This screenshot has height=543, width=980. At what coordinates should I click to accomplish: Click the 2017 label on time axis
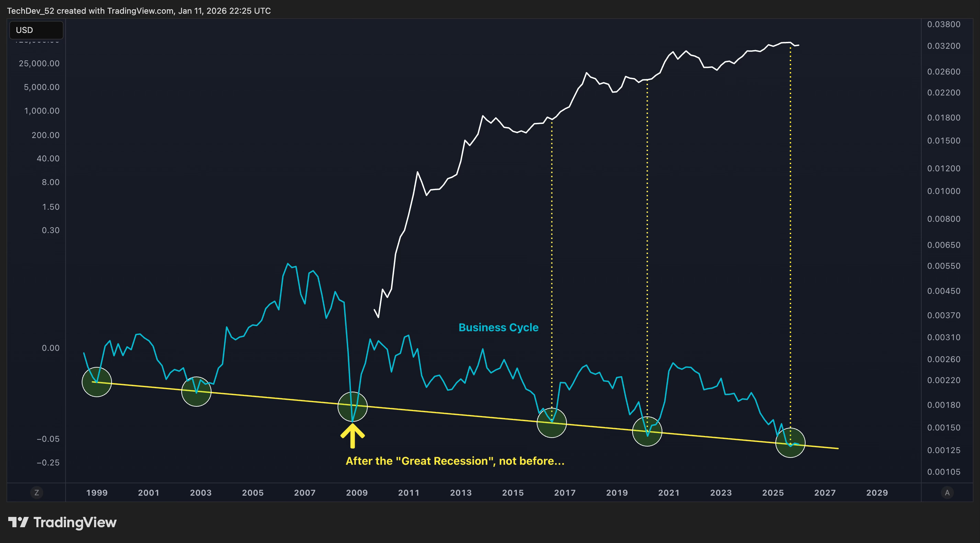click(x=565, y=493)
